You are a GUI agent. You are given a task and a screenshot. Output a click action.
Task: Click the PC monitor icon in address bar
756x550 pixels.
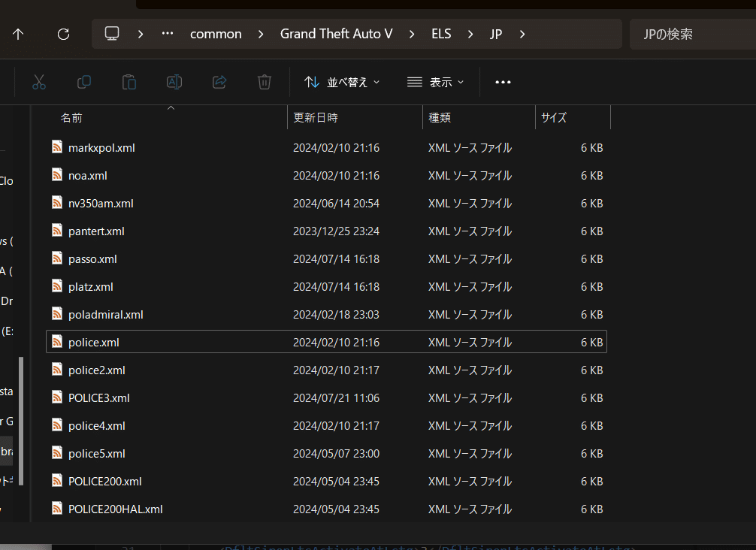112,34
